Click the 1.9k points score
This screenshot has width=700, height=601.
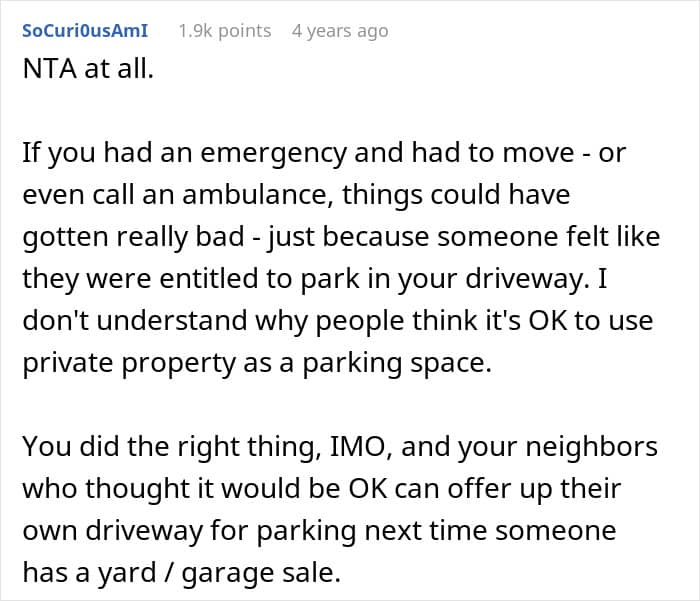pyautogui.click(x=224, y=31)
